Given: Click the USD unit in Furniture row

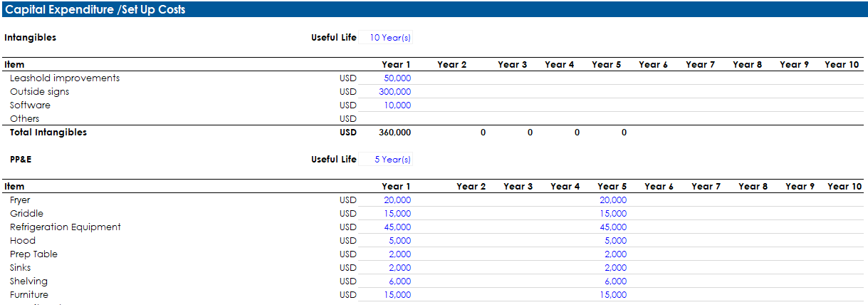Looking at the screenshot, I should (x=348, y=295).
